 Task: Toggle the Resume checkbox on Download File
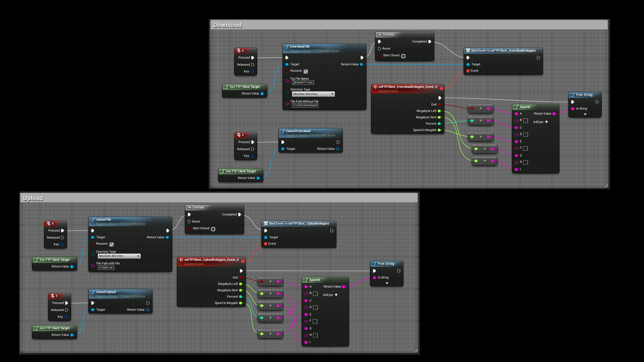(x=306, y=71)
